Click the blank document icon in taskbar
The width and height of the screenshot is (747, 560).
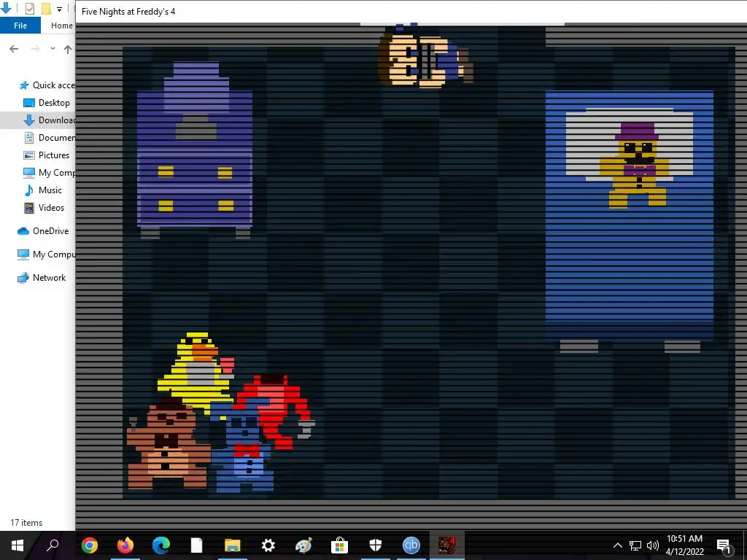tap(197, 545)
